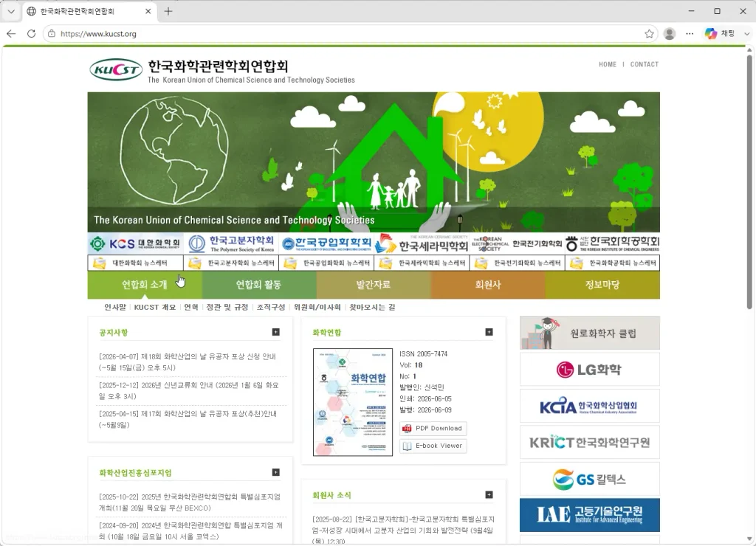Select the 연합회 활동 main menu
This screenshot has height=546, width=756.
(259, 285)
